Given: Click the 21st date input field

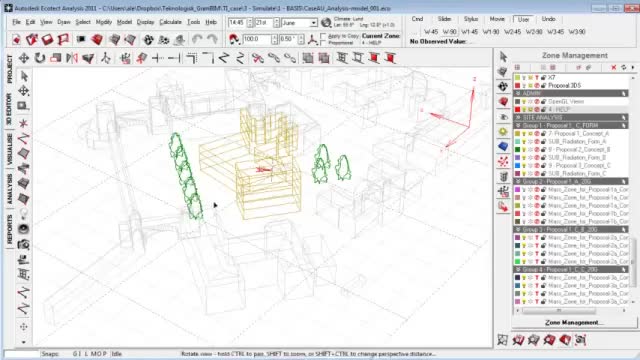Looking at the screenshot, I should [264, 23].
